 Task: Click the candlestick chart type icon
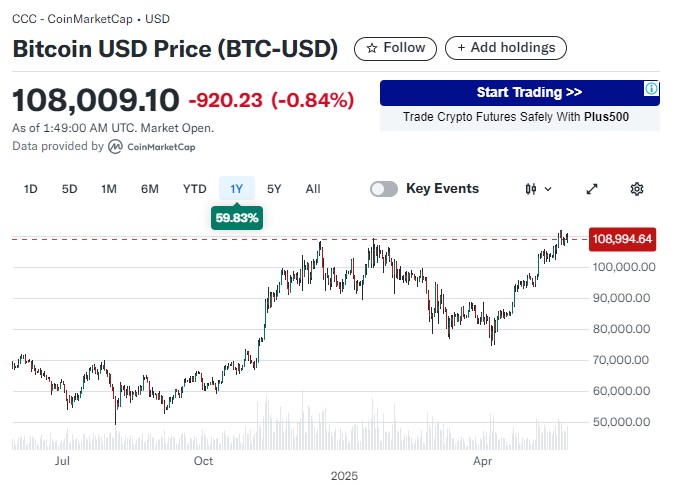[531, 189]
